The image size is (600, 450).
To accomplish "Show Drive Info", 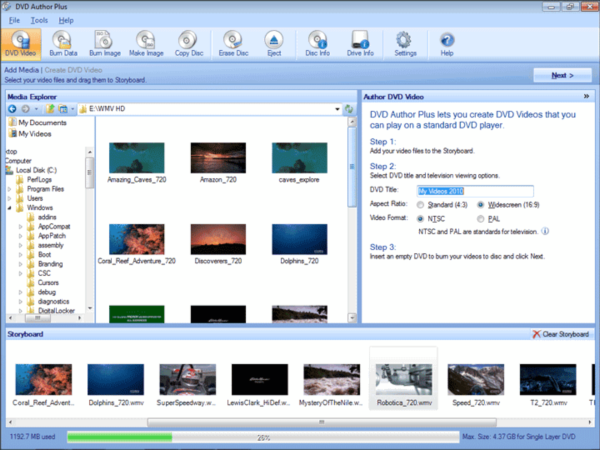I will [360, 44].
